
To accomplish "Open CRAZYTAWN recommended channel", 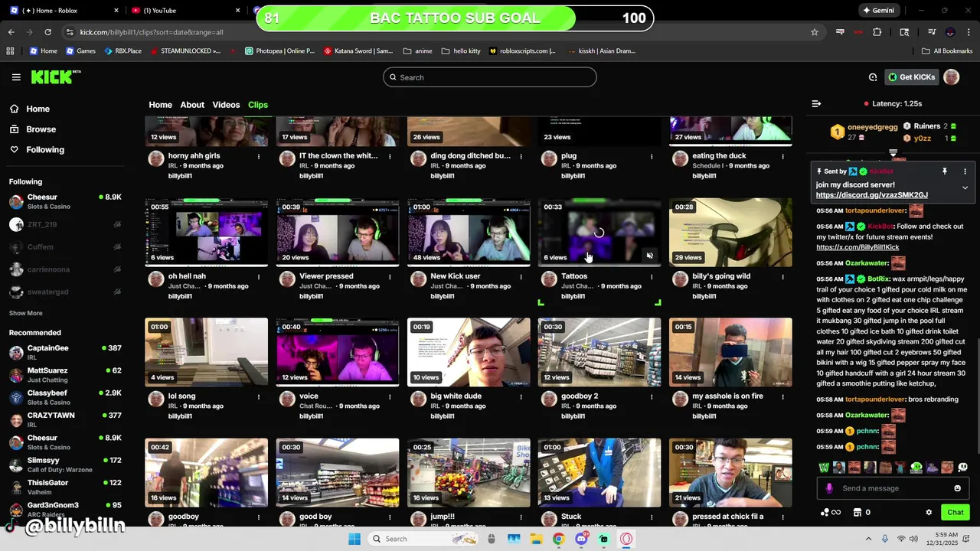I will [65, 419].
